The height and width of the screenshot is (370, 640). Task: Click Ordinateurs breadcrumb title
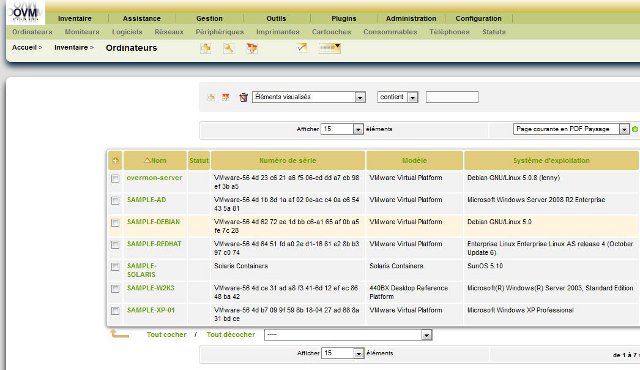[131, 48]
